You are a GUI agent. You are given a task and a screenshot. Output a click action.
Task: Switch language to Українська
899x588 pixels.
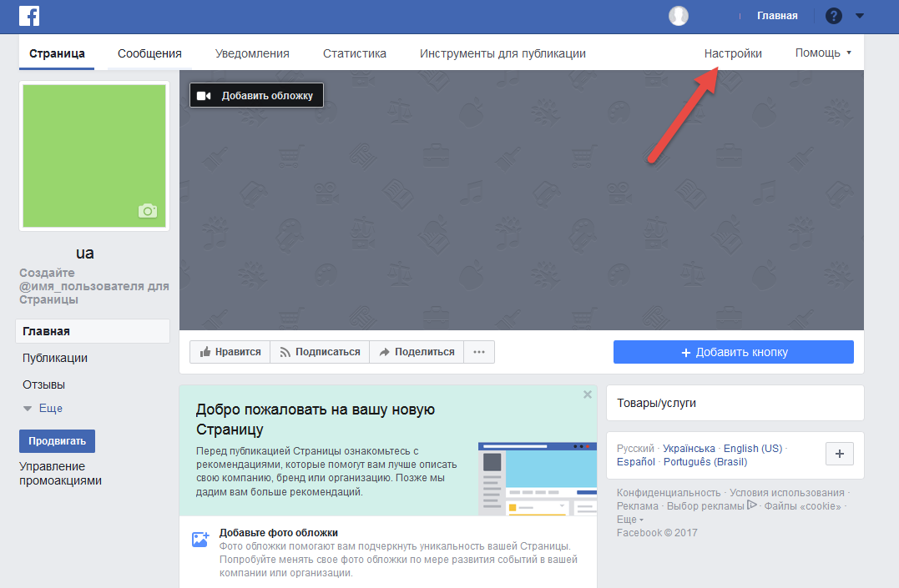coord(689,448)
